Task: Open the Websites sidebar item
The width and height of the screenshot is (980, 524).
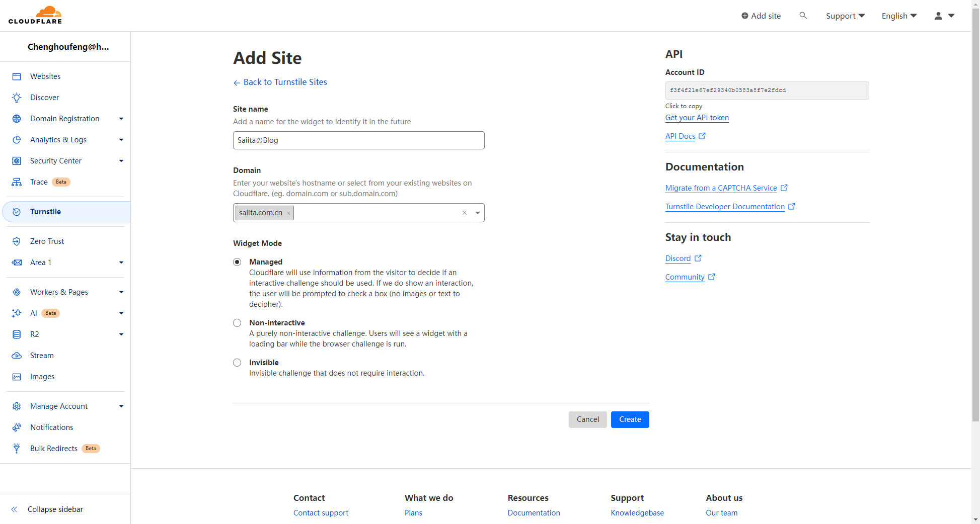Action: click(x=45, y=76)
